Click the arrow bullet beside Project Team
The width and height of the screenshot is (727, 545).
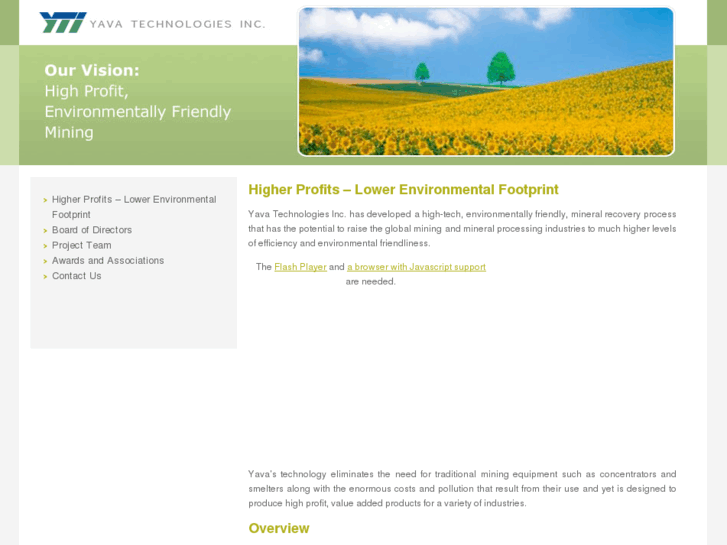click(x=45, y=246)
